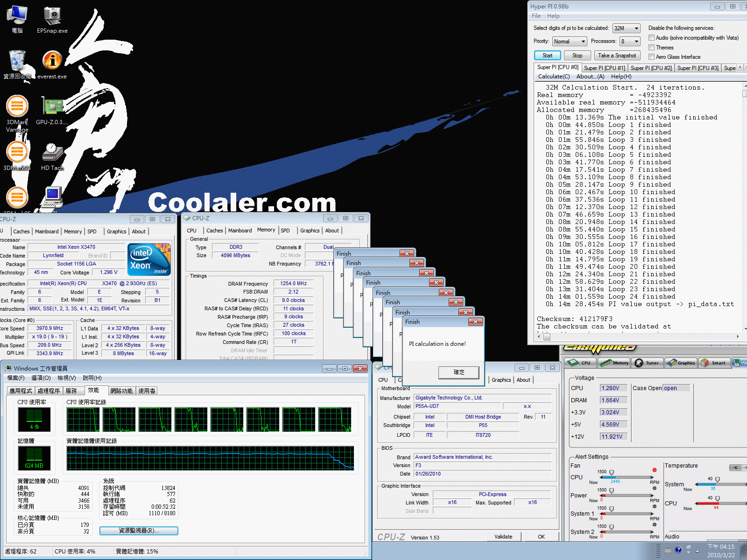The width and height of the screenshot is (747, 560).
Task: Open the Priority Normal dropdown
Action: (x=570, y=42)
